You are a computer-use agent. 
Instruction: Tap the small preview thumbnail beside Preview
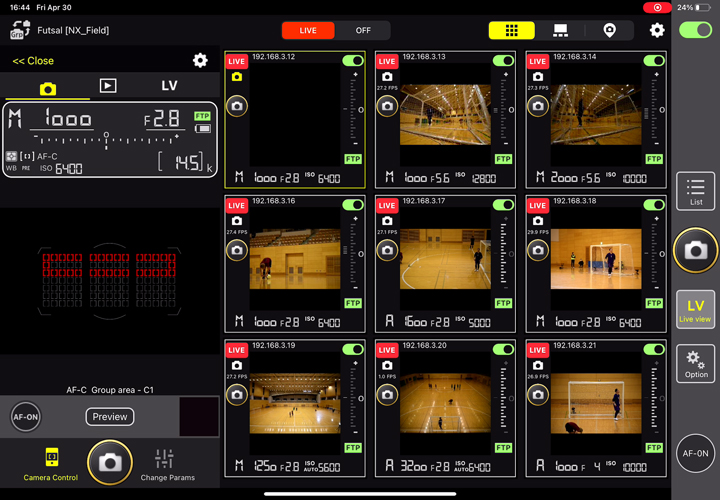pos(199,416)
